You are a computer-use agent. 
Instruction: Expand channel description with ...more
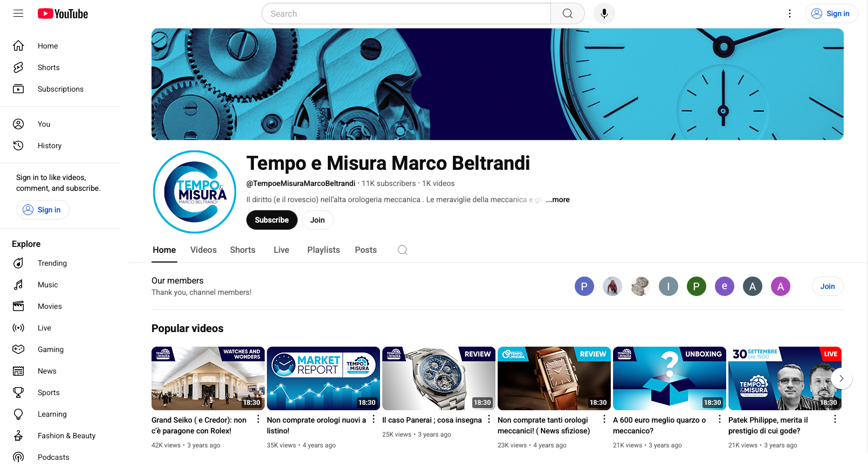pos(557,199)
